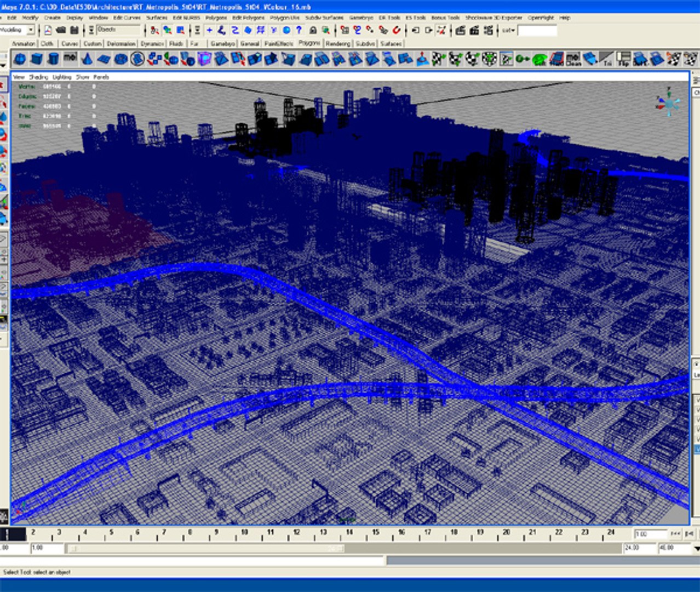Click the Tri triangulate shelf icon
Viewport: 700px width, 592px height.
[606, 59]
